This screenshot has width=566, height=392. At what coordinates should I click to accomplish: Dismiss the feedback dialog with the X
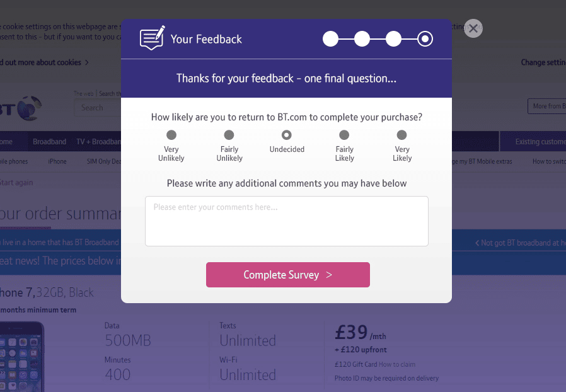tap(473, 28)
